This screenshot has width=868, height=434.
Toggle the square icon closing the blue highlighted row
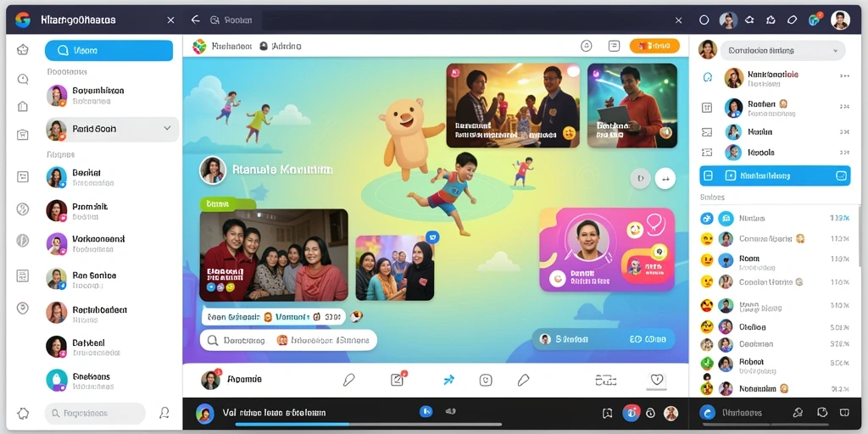(841, 175)
